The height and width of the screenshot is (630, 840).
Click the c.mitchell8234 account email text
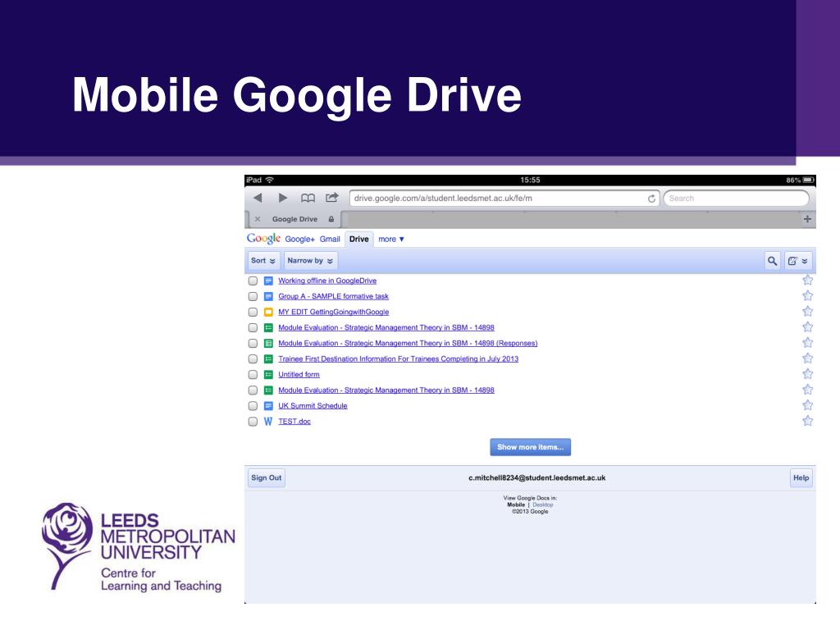(x=536, y=478)
